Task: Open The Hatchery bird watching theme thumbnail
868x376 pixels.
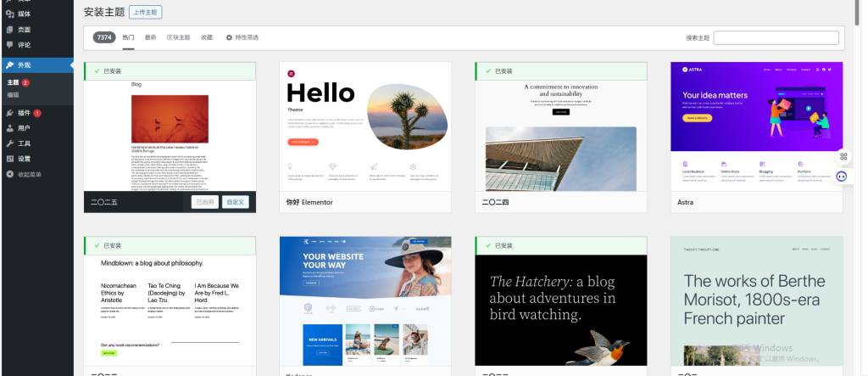Action: (561, 311)
